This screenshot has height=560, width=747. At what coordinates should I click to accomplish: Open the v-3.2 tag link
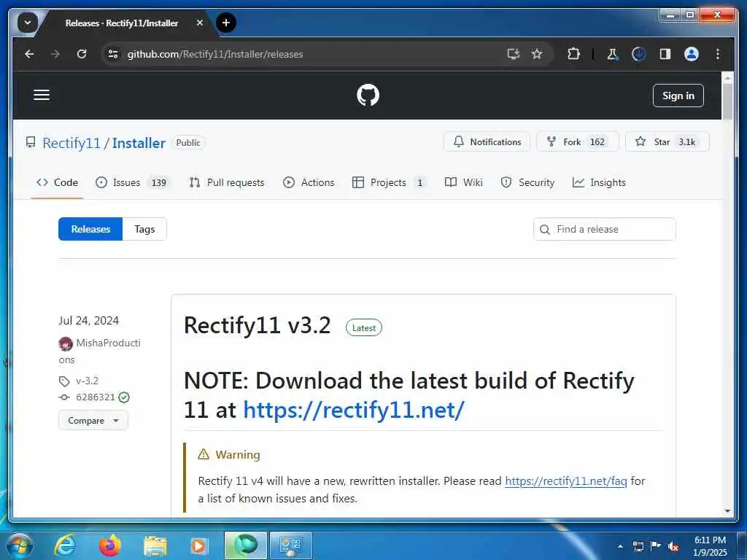(x=88, y=381)
